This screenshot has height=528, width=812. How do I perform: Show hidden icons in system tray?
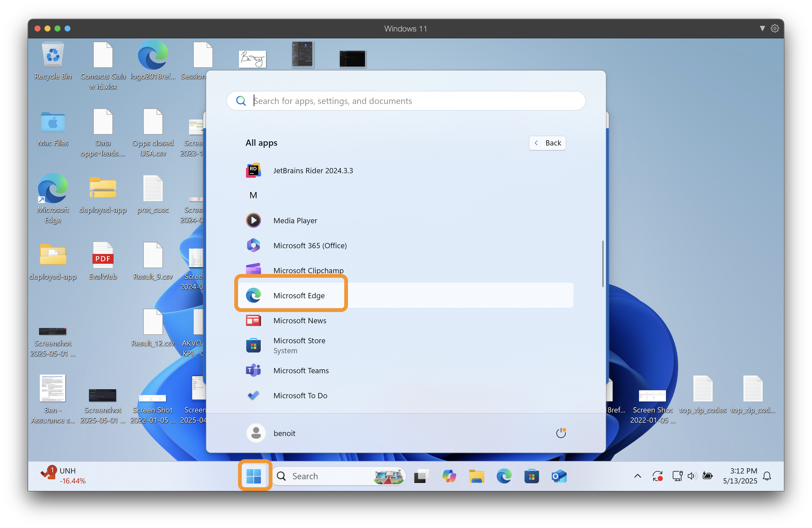tap(637, 476)
